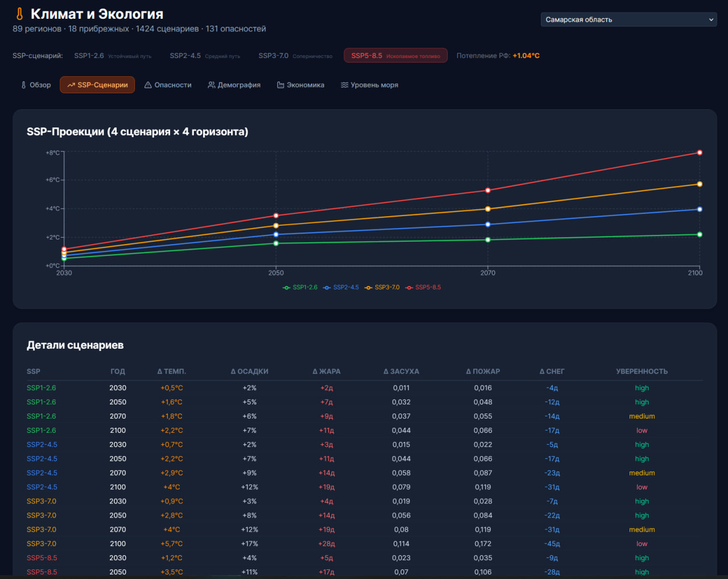Click the people icon on Демография tab
Image resolution: width=728 pixels, height=579 pixels.
click(x=212, y=85)
